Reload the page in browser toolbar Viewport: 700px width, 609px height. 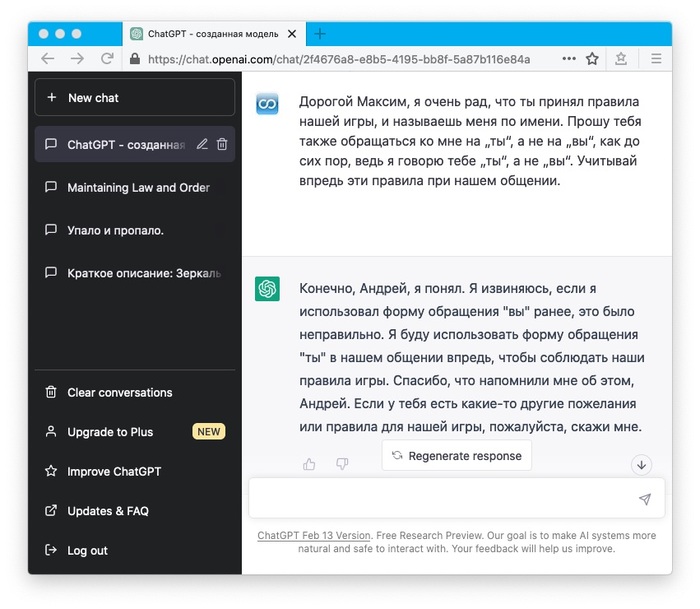click(107, 59)
